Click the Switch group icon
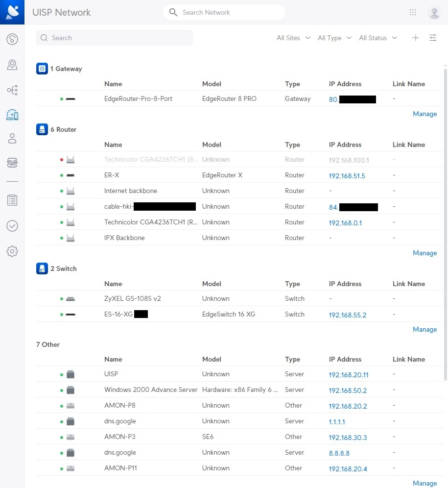The width and height of the screenshot is (448, 488). click(42, 268)
